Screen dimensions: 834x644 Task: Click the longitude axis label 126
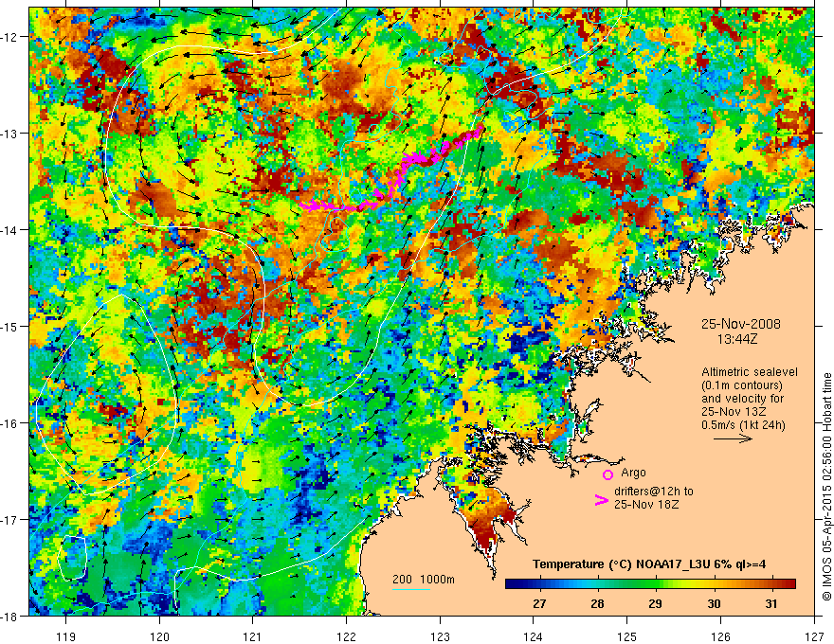click(720, 636)
